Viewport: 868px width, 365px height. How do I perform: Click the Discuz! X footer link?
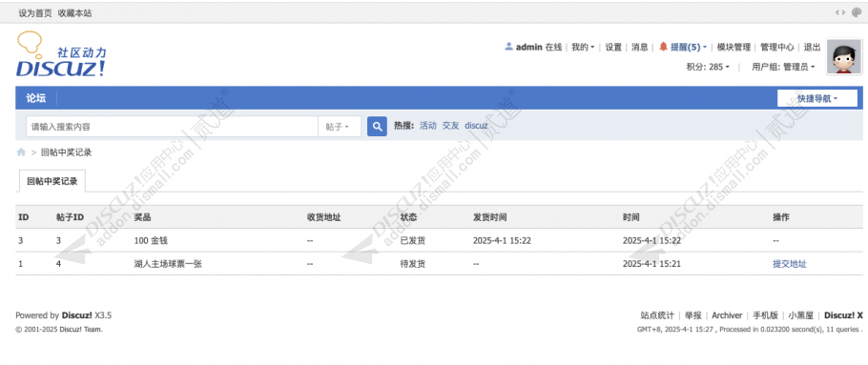[843, 315]
